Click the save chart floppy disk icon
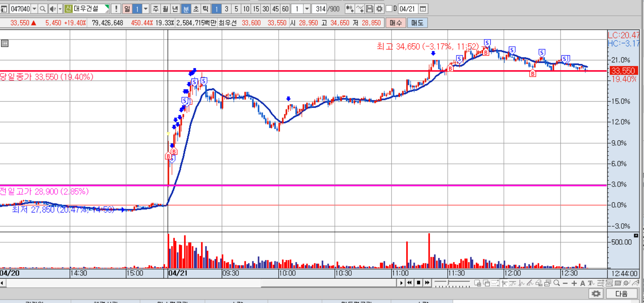Viewport: 644px width, 303px height. coord(370,9)
